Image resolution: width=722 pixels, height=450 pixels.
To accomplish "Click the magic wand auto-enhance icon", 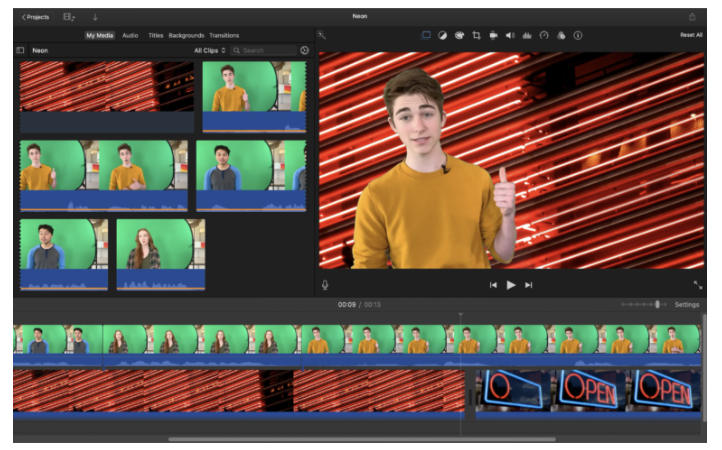I will pyautogui.click(x=321, y=35).
